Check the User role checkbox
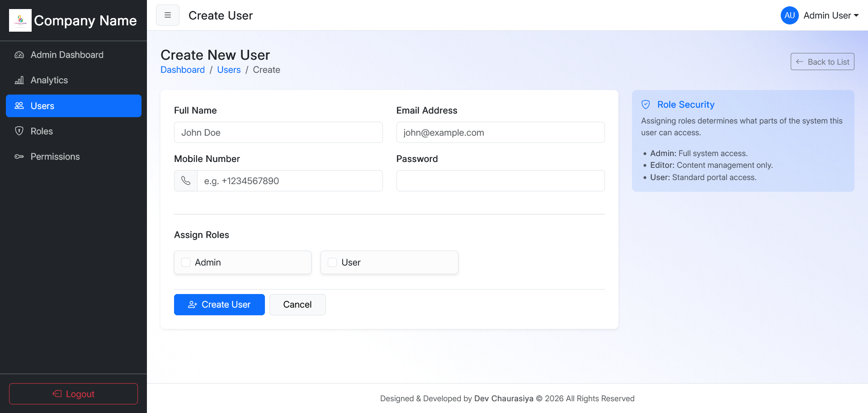The image size is (868, 413). pos(332,262)
